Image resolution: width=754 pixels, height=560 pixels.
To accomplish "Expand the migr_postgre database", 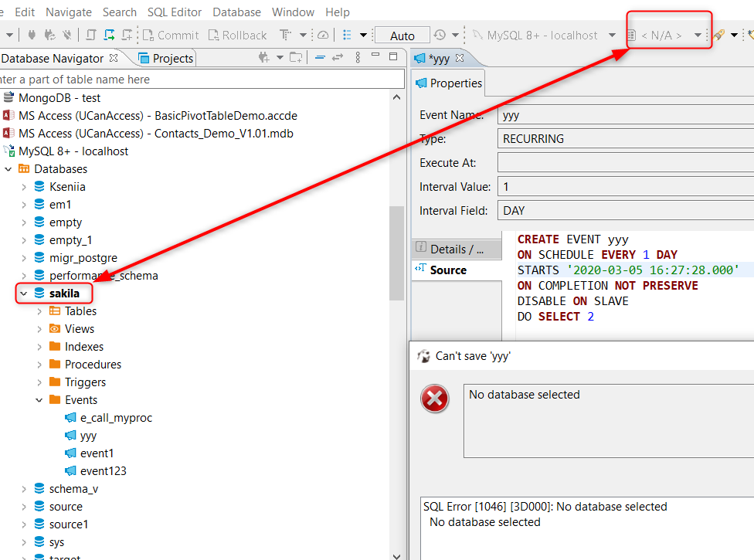I will point(24,258).
